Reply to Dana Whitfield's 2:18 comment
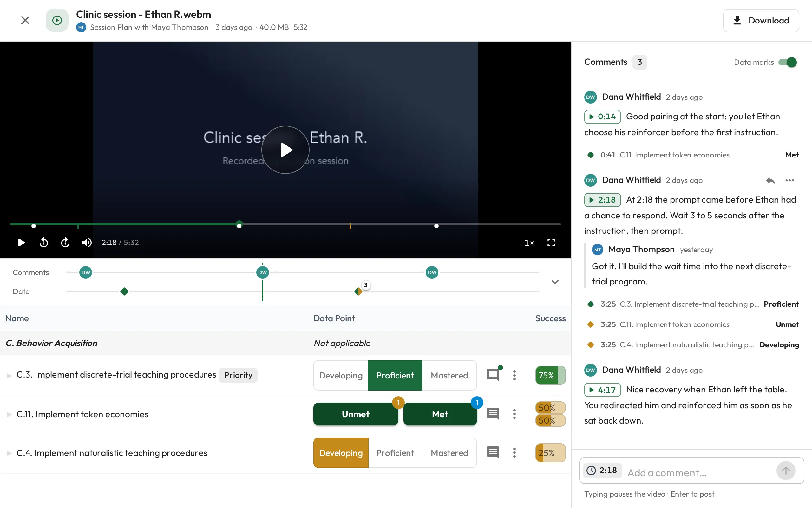The height and width of the screenshot is (508, 812). [x=771, y=181]
